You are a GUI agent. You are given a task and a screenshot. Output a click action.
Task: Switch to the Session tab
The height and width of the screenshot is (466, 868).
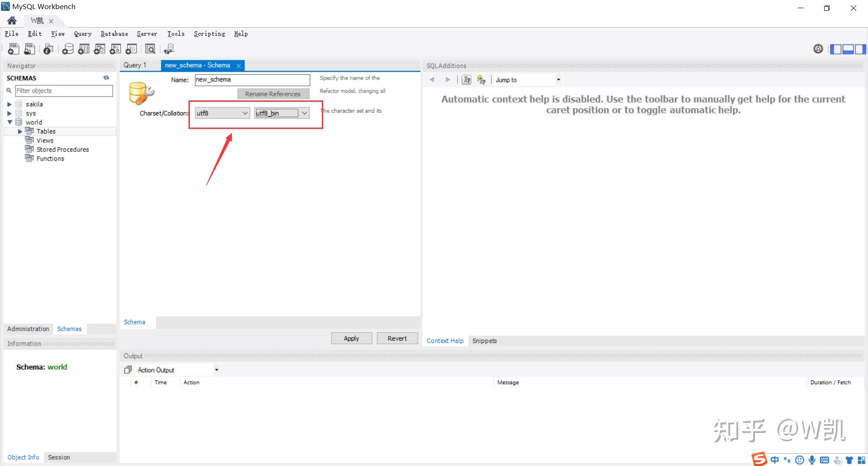(x=59, y=457)
